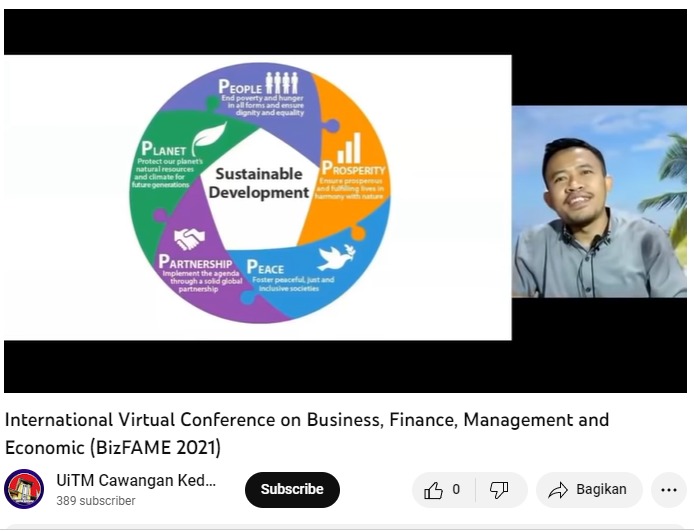Image resolution: width=694 pixels, height=531 pixels.
Task: Click the Partnership handshake icon
Action: [x=189, y=239]
